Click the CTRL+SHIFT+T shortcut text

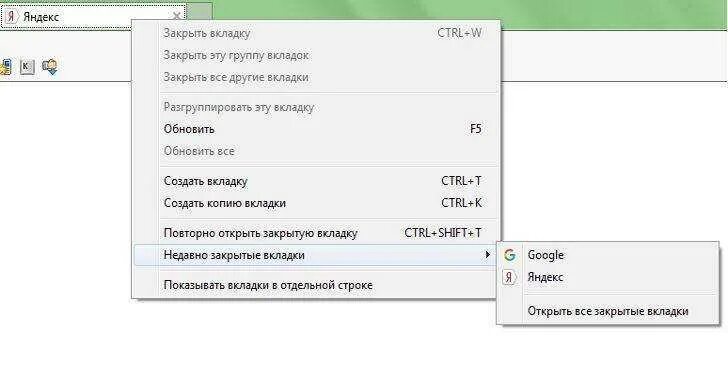443,233
